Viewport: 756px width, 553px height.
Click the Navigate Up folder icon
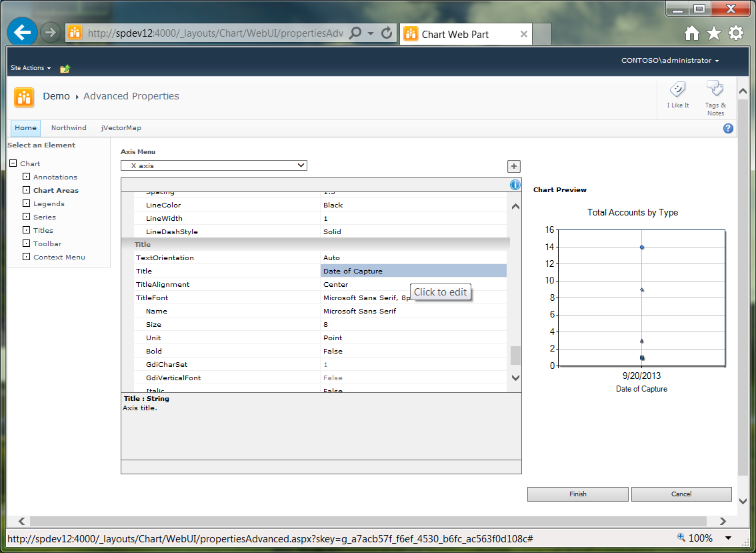pos(65,69)
